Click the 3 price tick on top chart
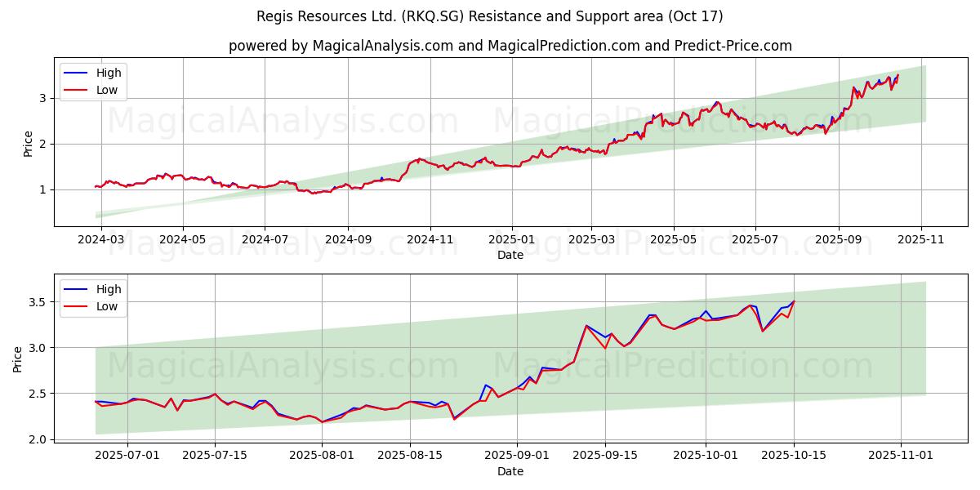The height and width of the screenshot is (490, 980). click(44, 98)
